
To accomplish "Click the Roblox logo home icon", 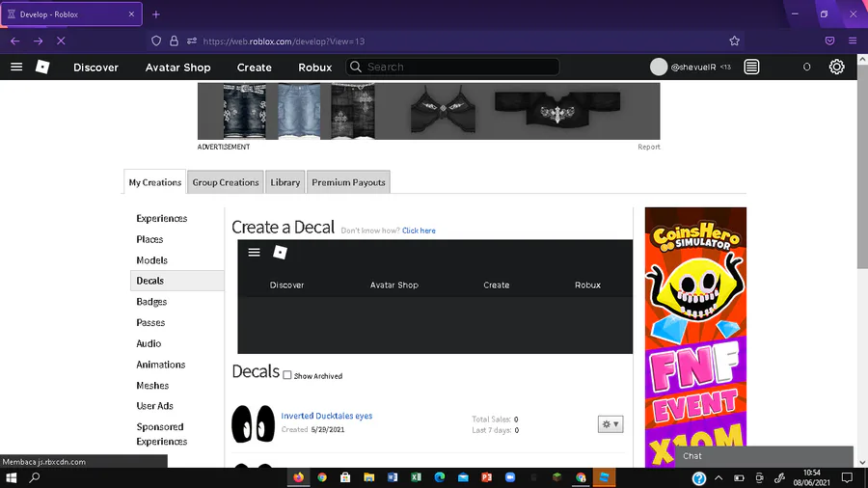I will 42,67.
